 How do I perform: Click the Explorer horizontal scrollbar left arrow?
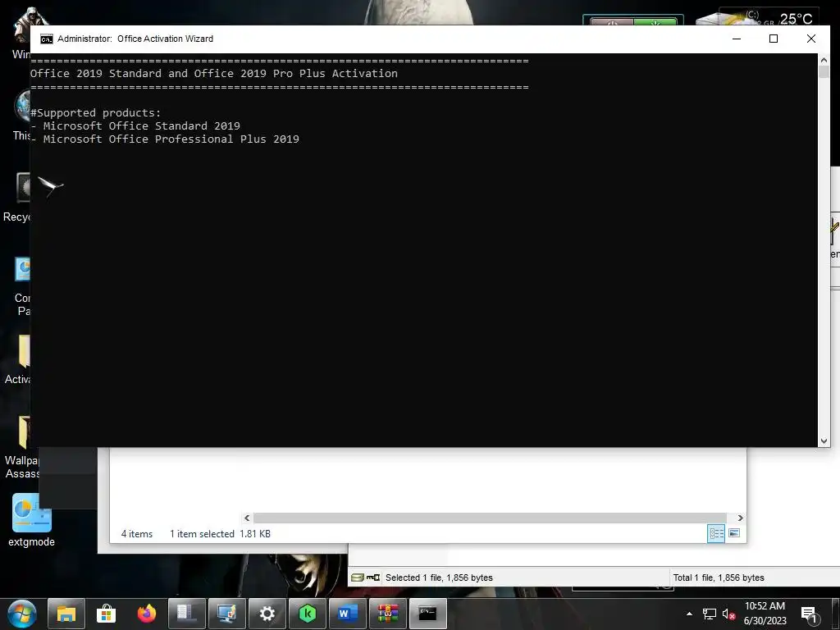pos(247,518)
